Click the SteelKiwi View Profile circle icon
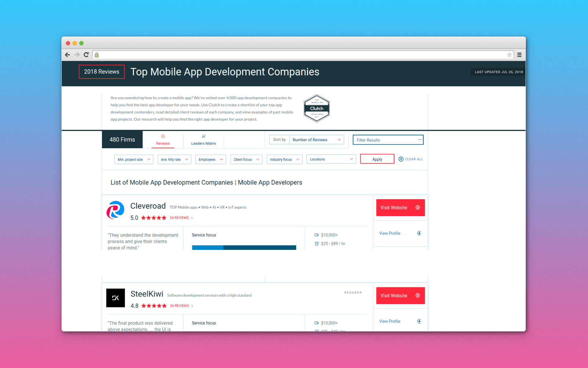The image size is (588, 368). tap(419, 321)
